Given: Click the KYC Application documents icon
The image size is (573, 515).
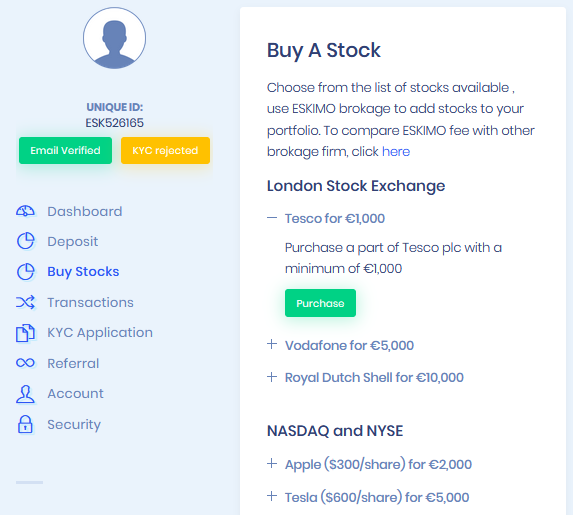Looking at the screenshot, I should (25, 333).
